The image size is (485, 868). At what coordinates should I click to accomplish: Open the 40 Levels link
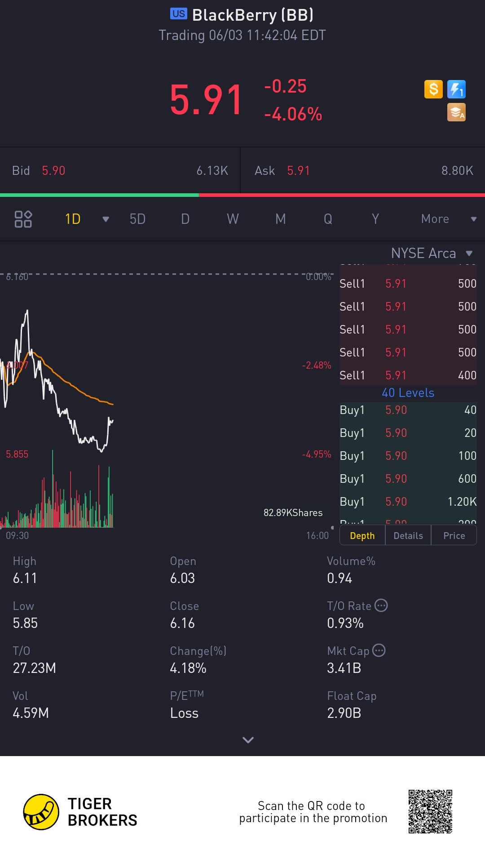click(408, 393)
